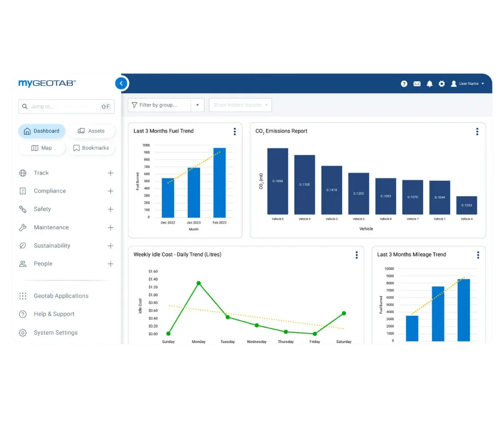The width and height of the screenshot is (504, 423).
Task: Click the notifications bell icon
Action: tap(429, 83)
